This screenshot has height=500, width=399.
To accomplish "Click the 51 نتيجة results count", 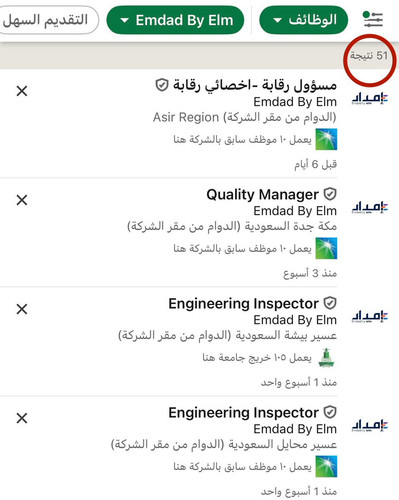I will pos(369,56).
